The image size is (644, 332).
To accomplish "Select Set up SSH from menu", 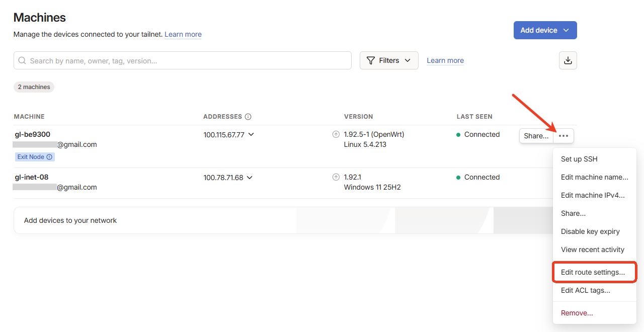I will pos(595,159).
